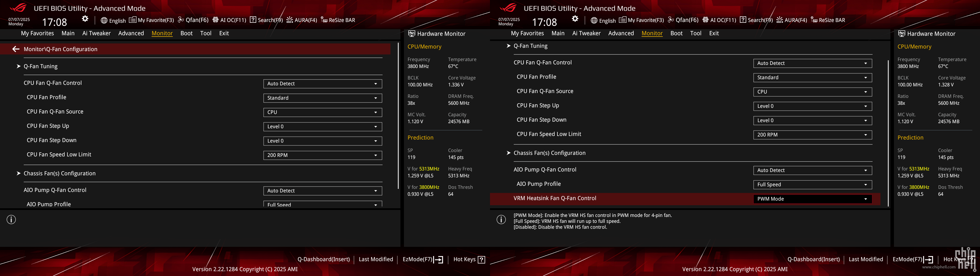Open Search(F9) in left screen
Image resolution: width=980 pixels, height=276 pixels.
click(x=266, y=20)
